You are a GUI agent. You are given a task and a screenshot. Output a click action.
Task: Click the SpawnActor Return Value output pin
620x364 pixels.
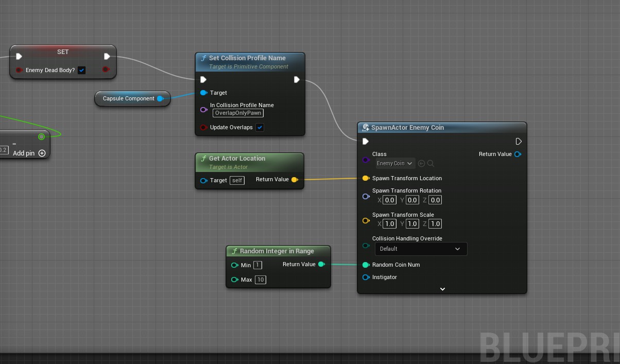click(518, 154)
